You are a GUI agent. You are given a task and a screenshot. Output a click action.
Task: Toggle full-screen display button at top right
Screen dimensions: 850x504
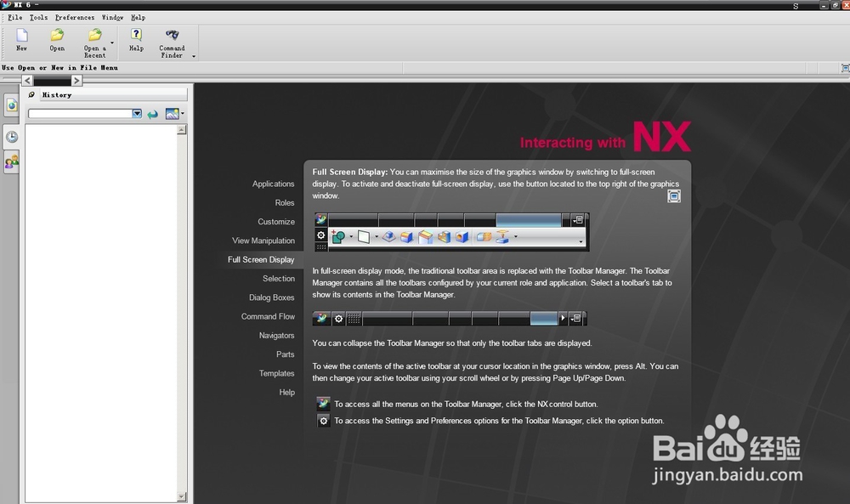[x=845, y=68]
